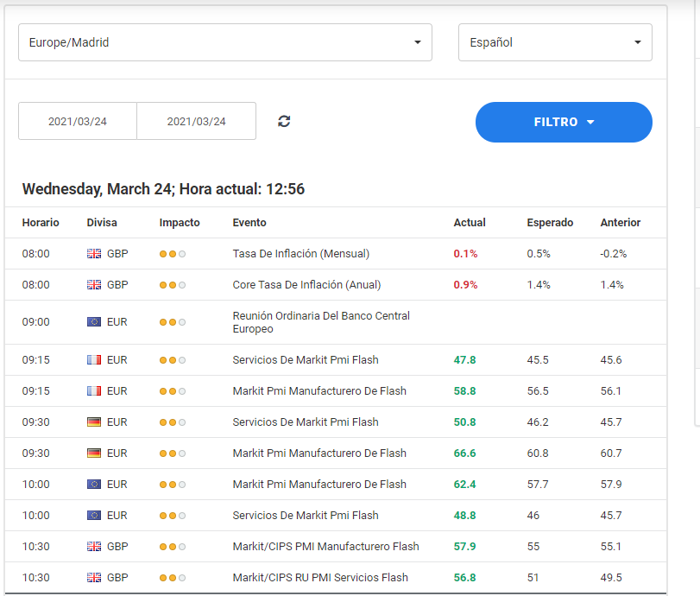700x596 pixels.
Task: Click the EU flag on the 09:00 Banco Central Europeo row
Action: click(x=94, y=322)
